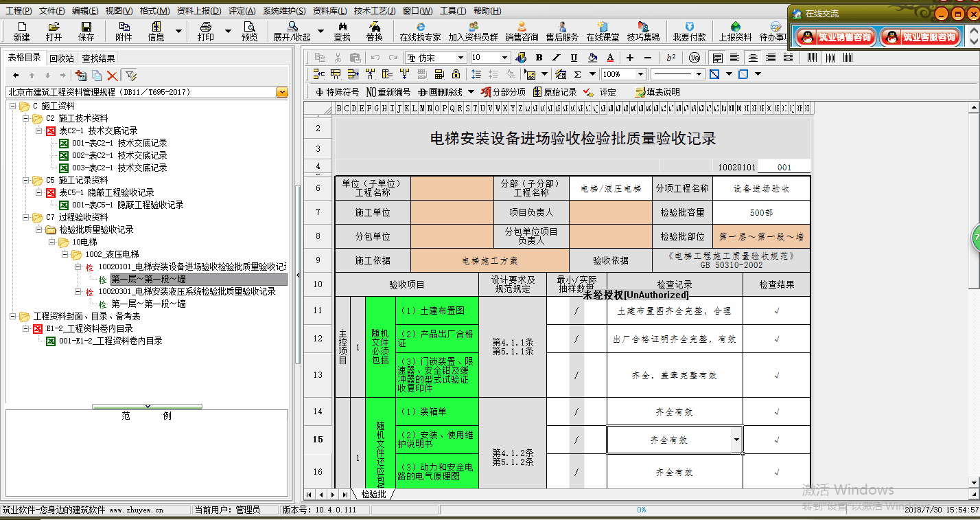Toggle Underline text formatting
The height and width of the screenshot is (520, 980).
pos(574,58)
